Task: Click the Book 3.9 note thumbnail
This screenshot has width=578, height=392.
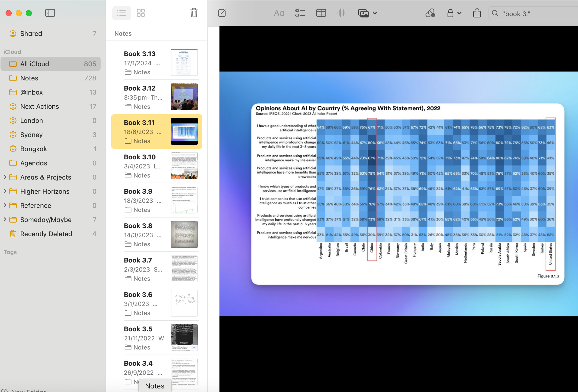Action: (x=184, y=200)
